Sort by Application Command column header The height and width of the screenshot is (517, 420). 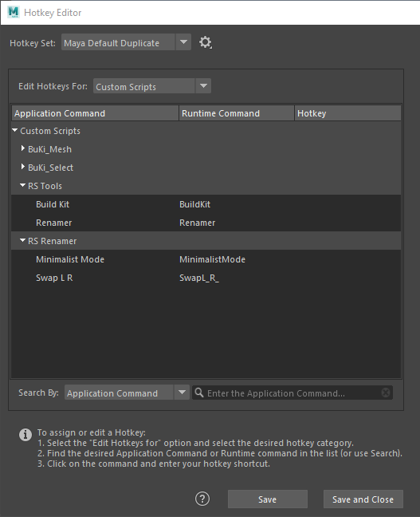(x=95, y=113)
